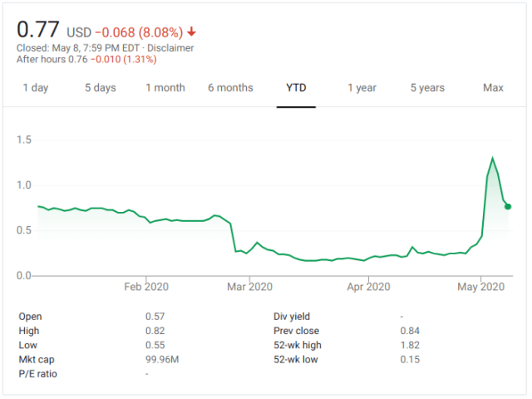Screen dimensions: 532x399
Task: Show the 6 months range
Action: tap(231, 88)
